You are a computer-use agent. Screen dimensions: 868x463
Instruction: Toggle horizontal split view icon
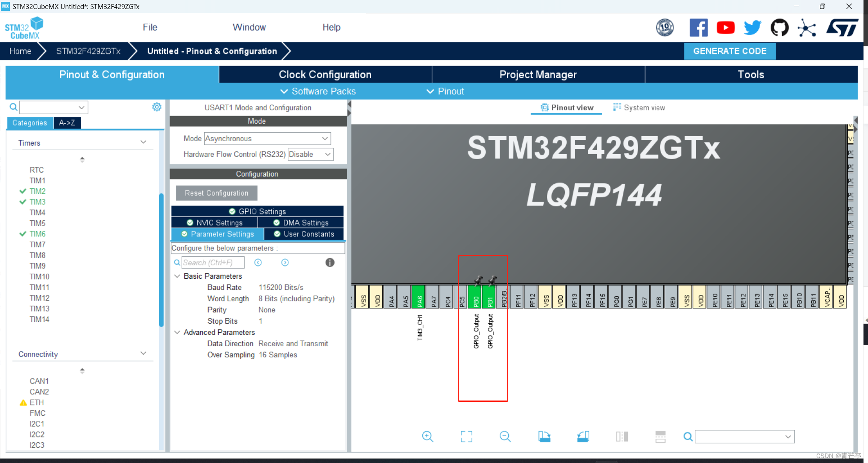[660, 436]
